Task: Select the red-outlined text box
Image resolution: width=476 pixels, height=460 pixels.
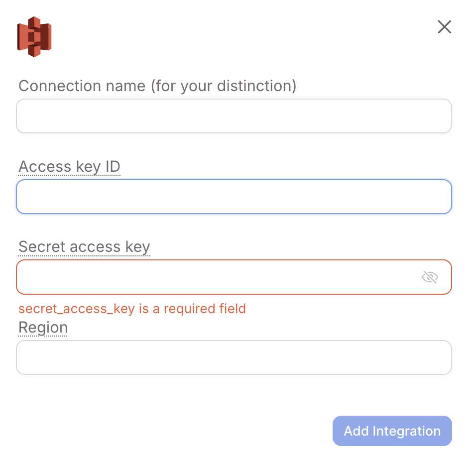Action: [x=234, y=277]
